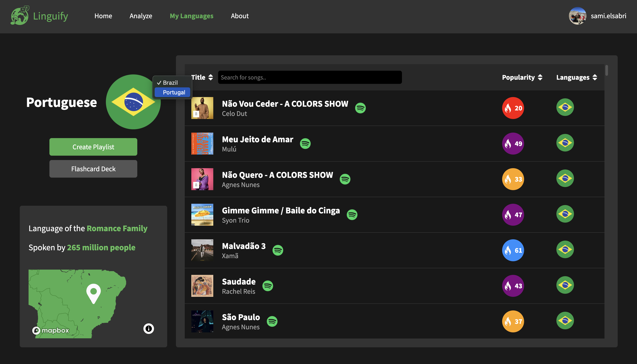Click the Brazil flag for Não Quero
Viewport: 637px width, 364px height.
pos(565,179)
